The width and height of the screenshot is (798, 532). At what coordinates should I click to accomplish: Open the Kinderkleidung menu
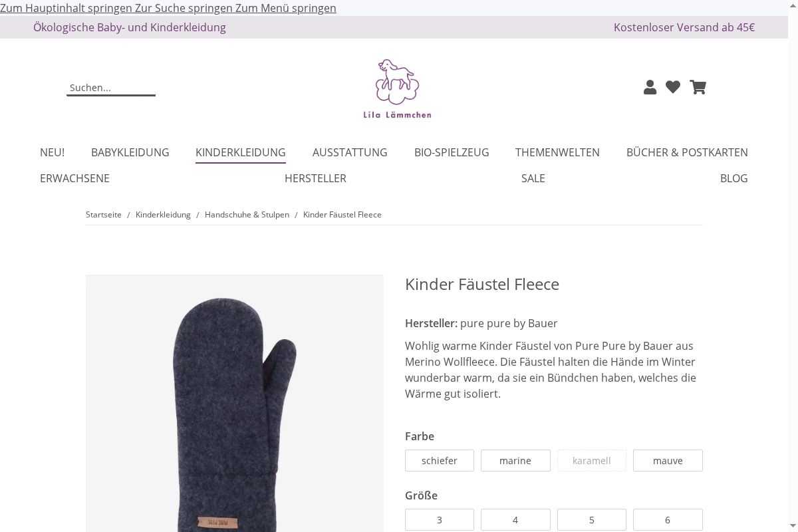click(241, 152)
